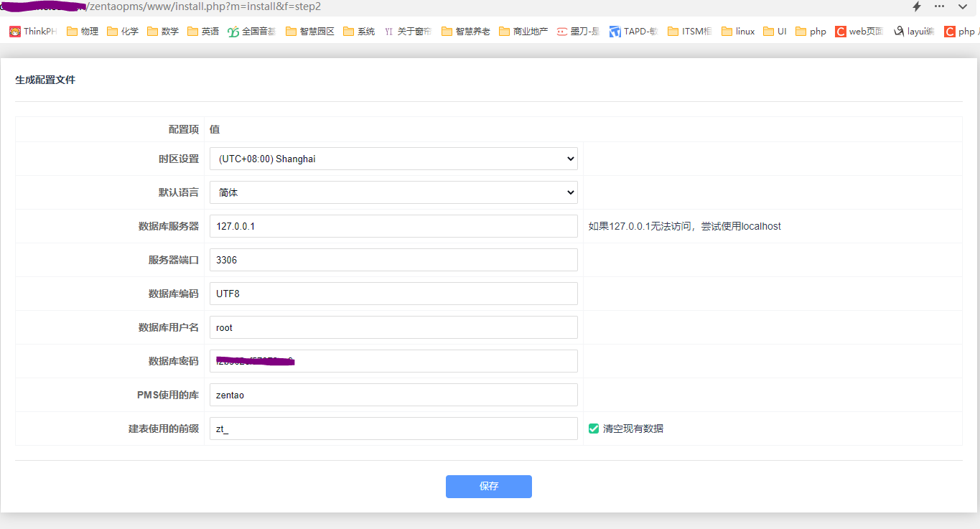The width and height of the screenshot is (980, 529).
Task: Click the 保存 save button
Action: (x=488, y=486)
